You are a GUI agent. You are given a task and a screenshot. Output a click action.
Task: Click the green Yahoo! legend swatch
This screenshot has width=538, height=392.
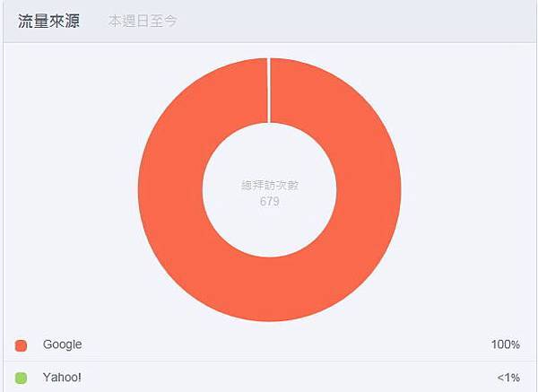(x=22, y=378)
